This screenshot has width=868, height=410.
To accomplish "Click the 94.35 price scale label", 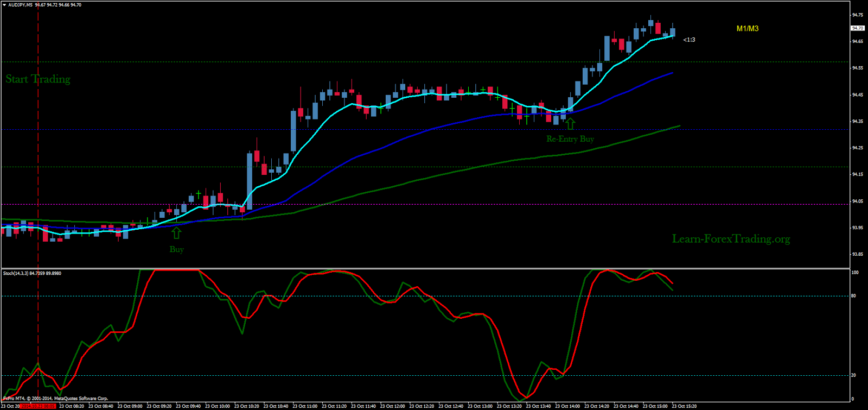I will [858, 121].
